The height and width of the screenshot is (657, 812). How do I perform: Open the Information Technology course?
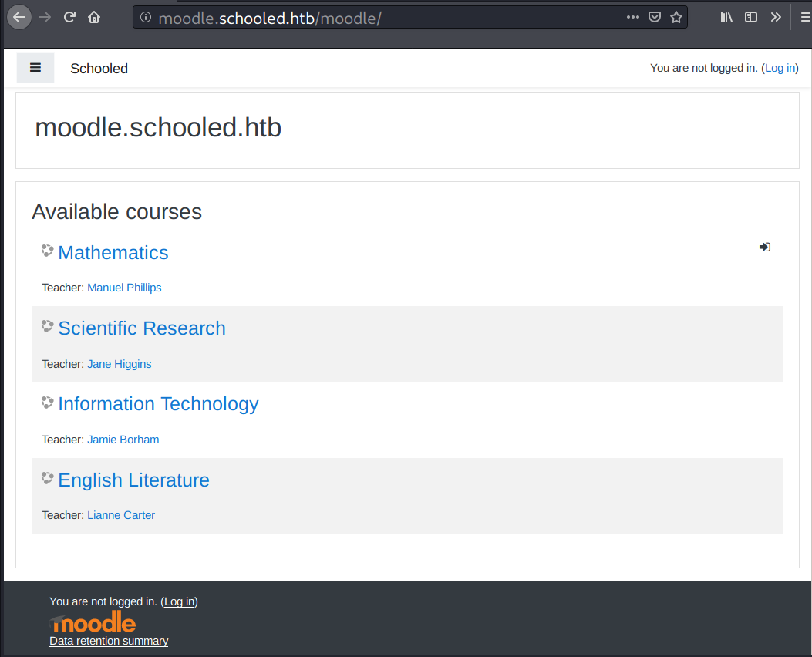coord(158,404)
